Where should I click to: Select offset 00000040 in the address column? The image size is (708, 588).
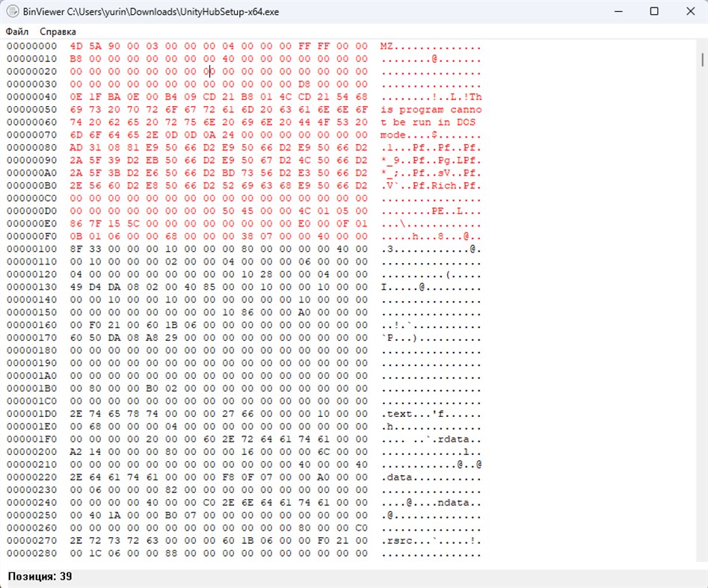[x=31, y=96]
